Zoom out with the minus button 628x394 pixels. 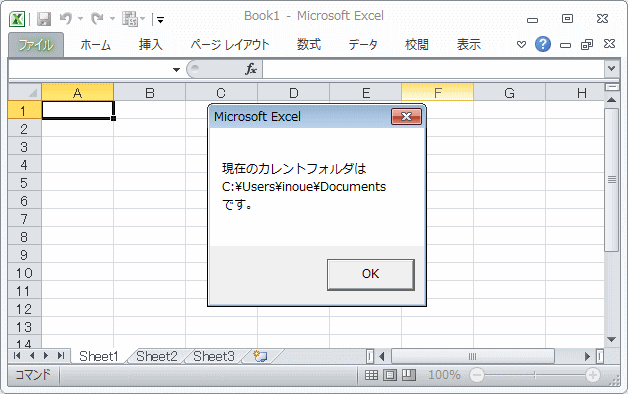[x=477, y=375]
